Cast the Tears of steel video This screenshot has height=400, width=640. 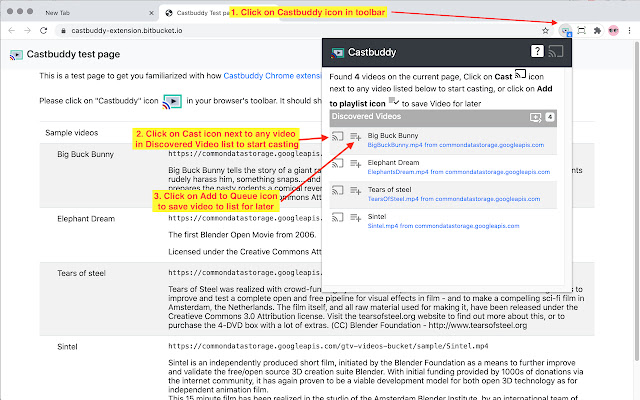pos(338,190)
